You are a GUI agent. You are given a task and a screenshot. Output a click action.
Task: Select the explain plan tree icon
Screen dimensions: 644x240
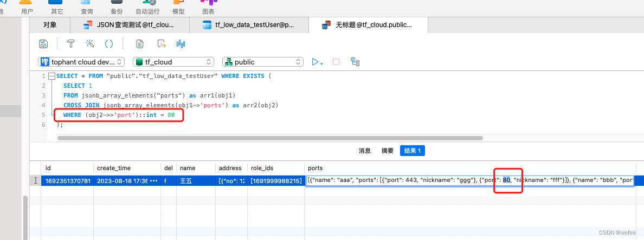(x=355, y=62)
